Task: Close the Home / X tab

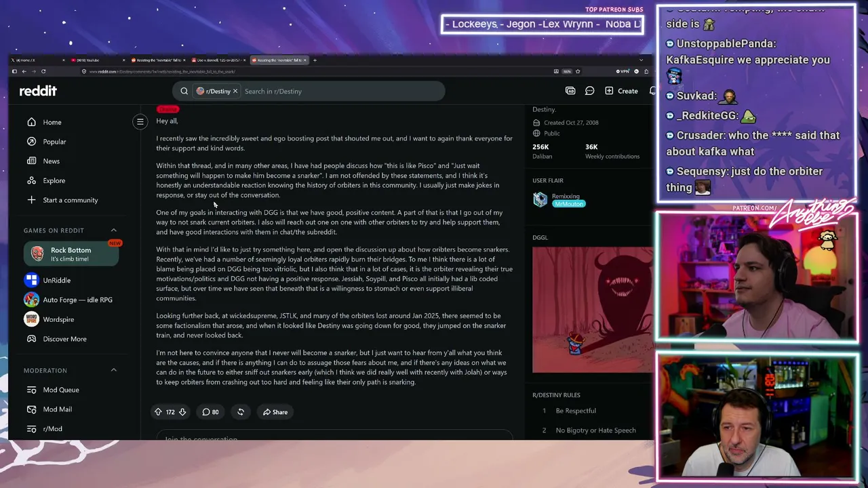Action: click(64, 60)
